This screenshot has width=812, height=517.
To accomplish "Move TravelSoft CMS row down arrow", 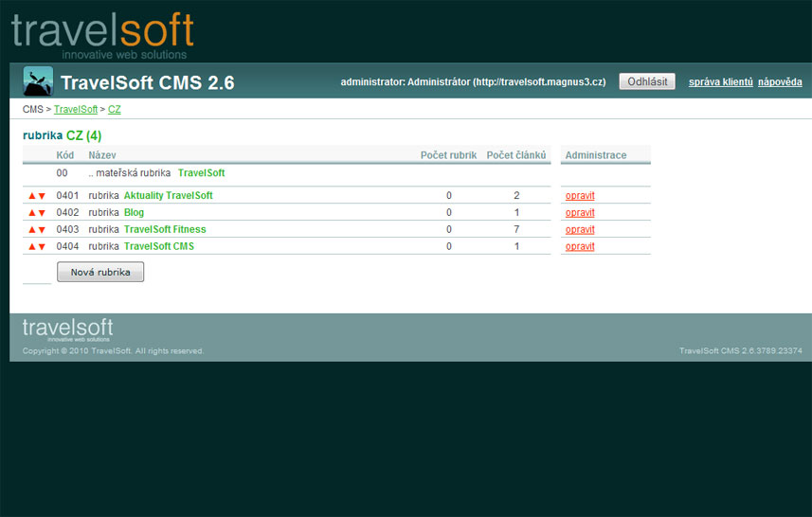I will [42, 247].
